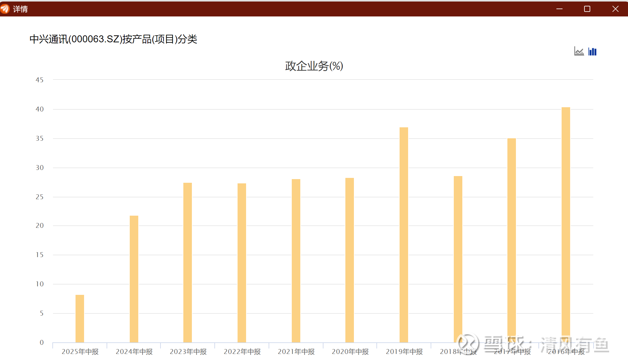Image resolution: width=628 pixels, height=364 pixels.
Task: Switch chart to line graph view
Action: [x=579, y=51]
